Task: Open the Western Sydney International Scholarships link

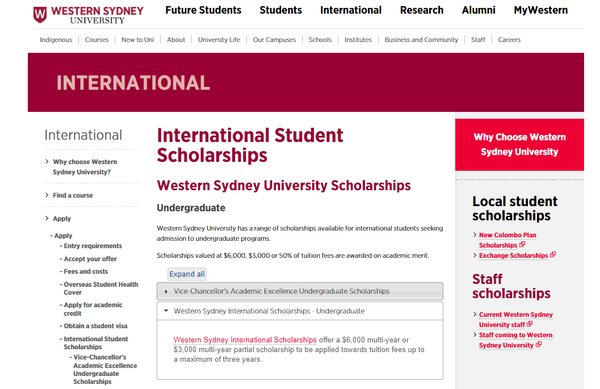Action: pos(245,340)
